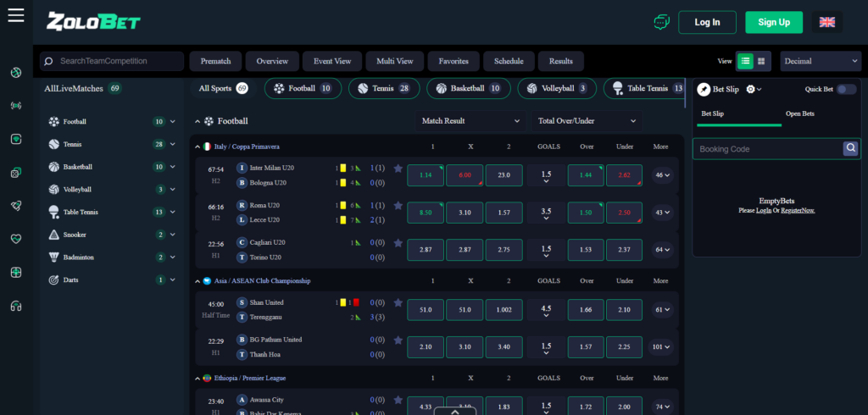Click the Log In button

pos(707,22)
